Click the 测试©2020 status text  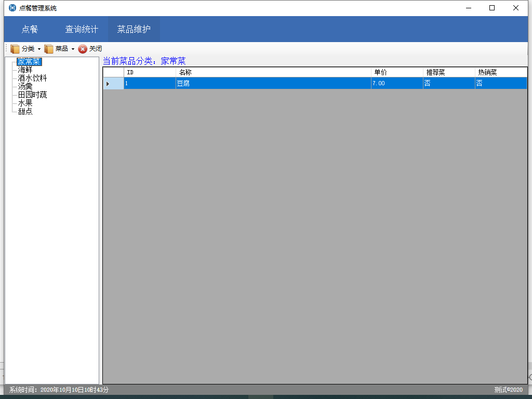pos(508,390)
